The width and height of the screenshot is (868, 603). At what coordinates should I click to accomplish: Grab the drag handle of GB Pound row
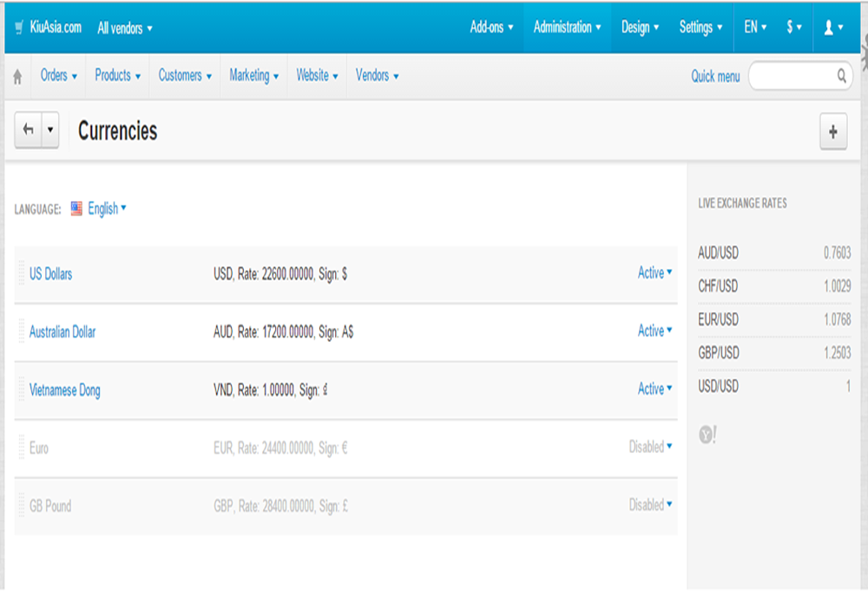point(22,505)
